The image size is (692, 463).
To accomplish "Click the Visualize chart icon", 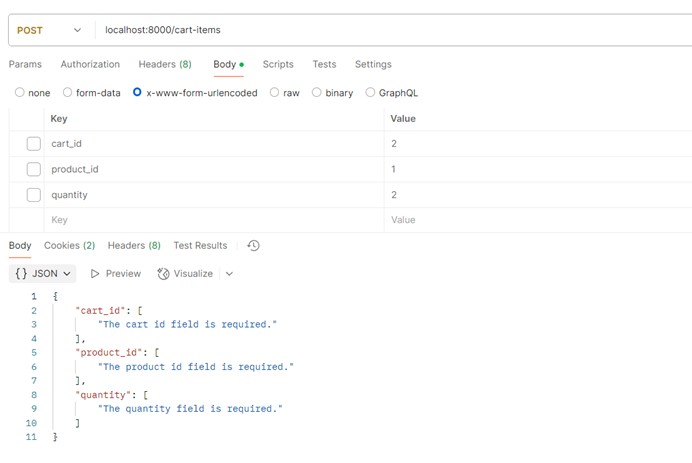I will pyautogui.click(x=164, y=274).
